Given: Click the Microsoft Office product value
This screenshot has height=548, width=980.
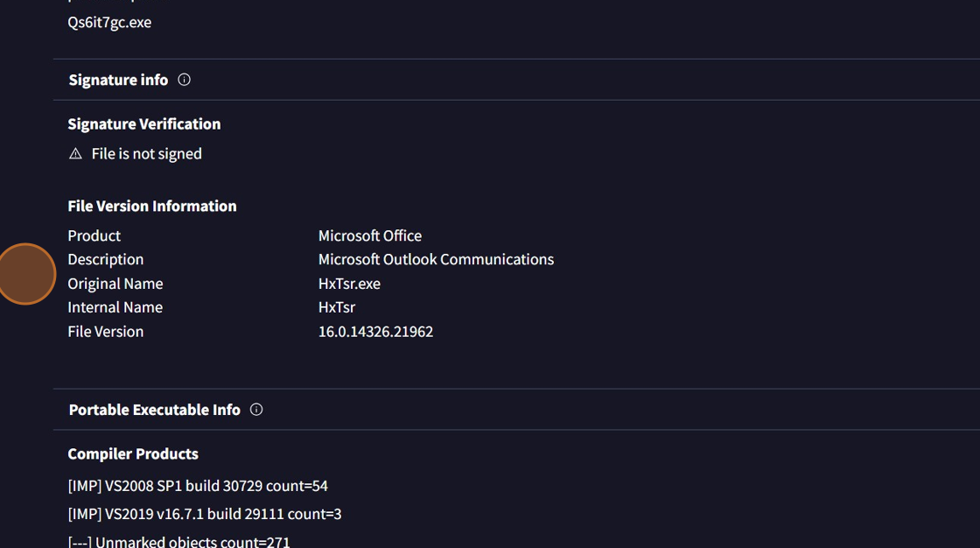Looking at the screenshot, I should pos(369,235).
